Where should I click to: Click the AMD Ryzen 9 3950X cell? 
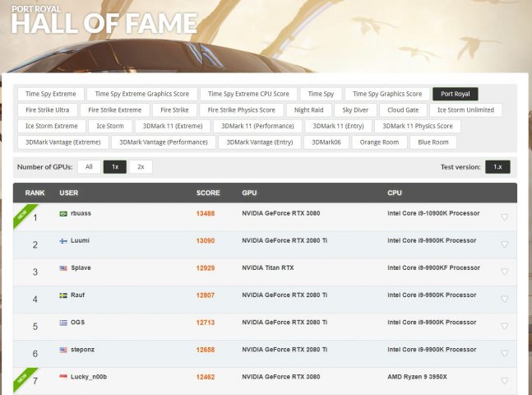417,377
